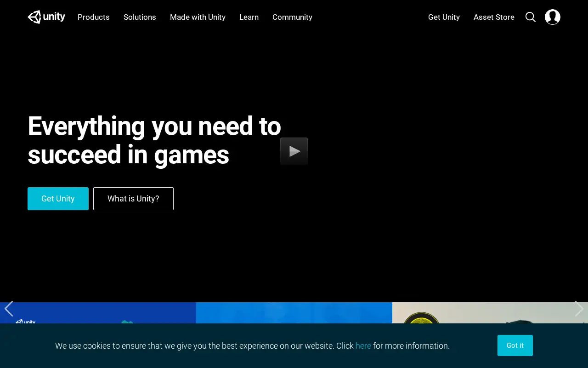Open the user account avatar icon
The width and height of the screenshot is (588, 368).
click(553, 17)
